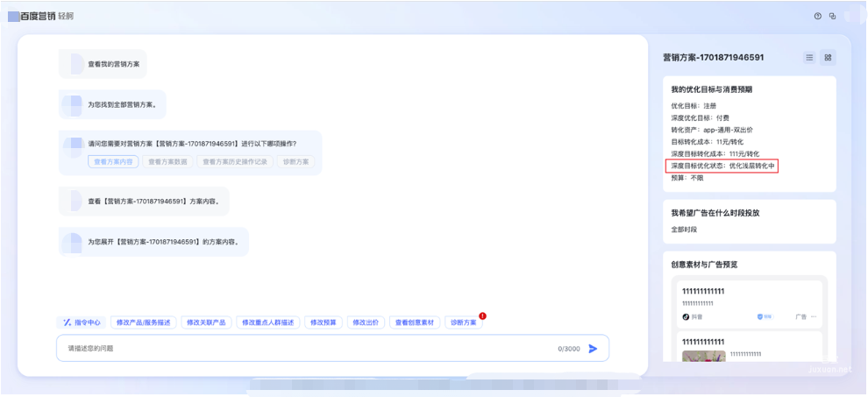
Task: Click 修改产品/服务描述 quick command
Action: click(x=144, y=323)
